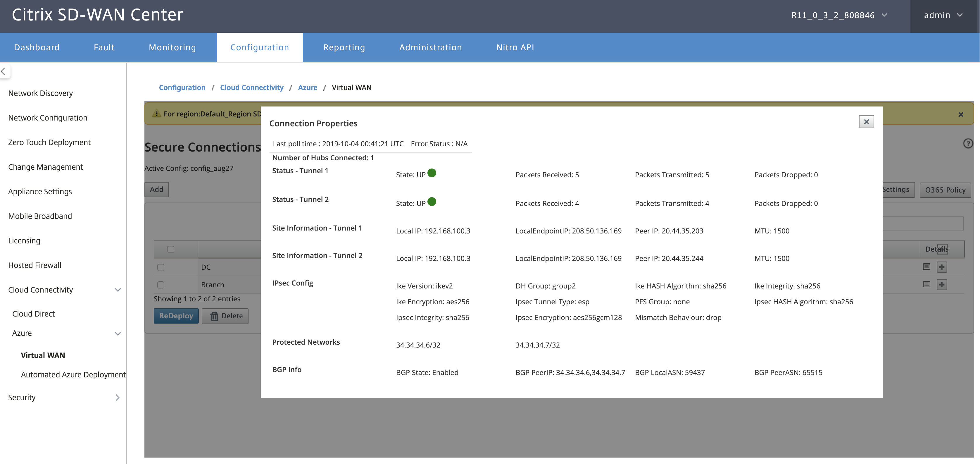Expand the Security sidebar section

[63, 397]
